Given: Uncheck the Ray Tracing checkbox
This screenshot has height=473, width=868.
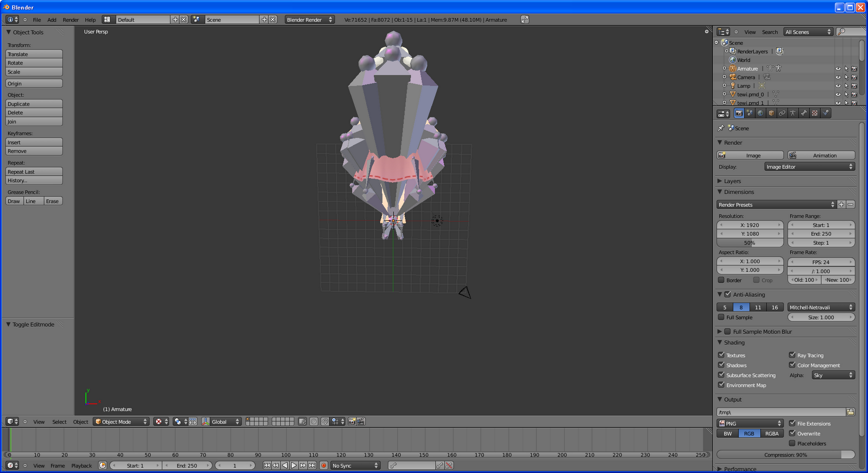Looking at the screenshot, I should (x=792, y=355).
